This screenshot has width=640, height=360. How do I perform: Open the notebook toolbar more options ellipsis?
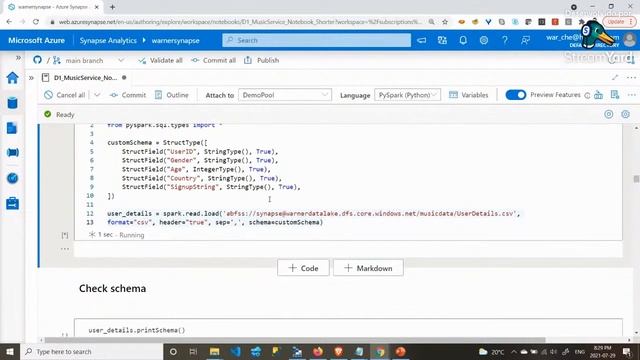[631, 95]
